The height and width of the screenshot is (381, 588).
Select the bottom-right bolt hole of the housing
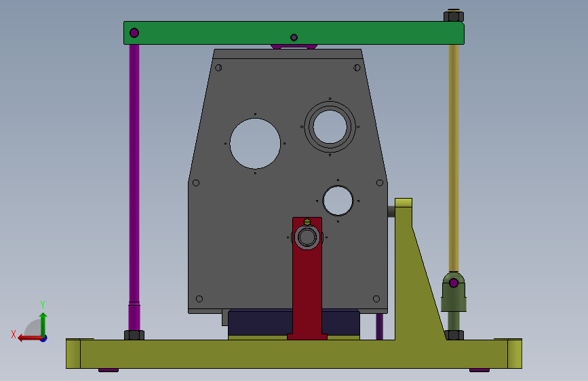pyautogui.click(x=376, y=299)
